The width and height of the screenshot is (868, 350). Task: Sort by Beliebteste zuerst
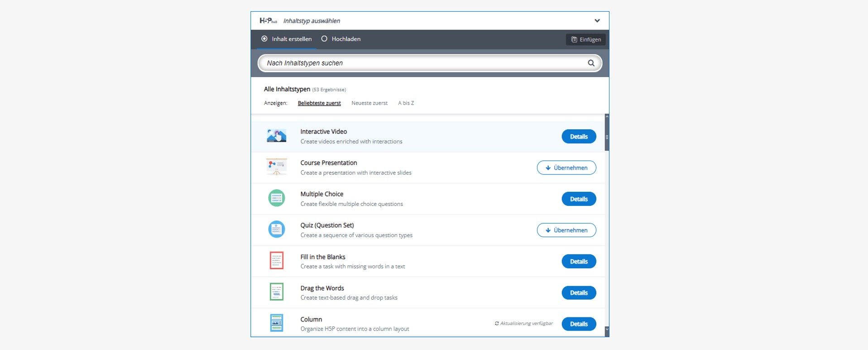[319, 103]
